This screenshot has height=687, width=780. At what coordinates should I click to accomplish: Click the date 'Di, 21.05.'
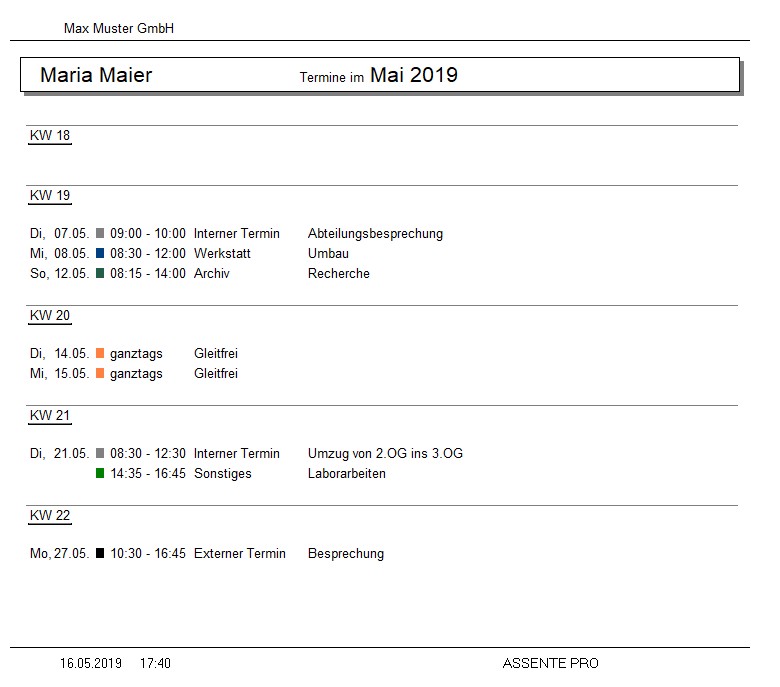[60, 453]
